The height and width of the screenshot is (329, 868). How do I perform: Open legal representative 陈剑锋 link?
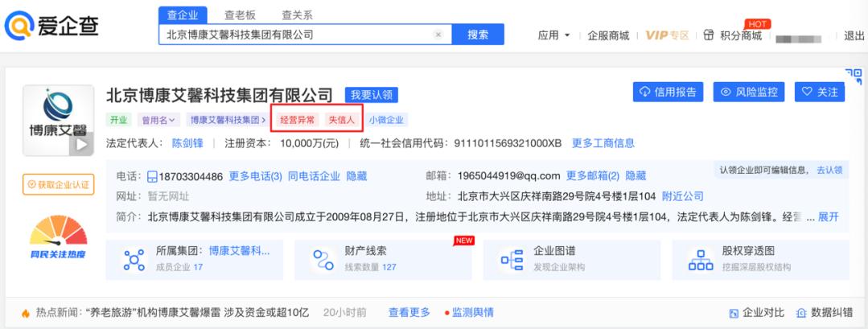187,143
